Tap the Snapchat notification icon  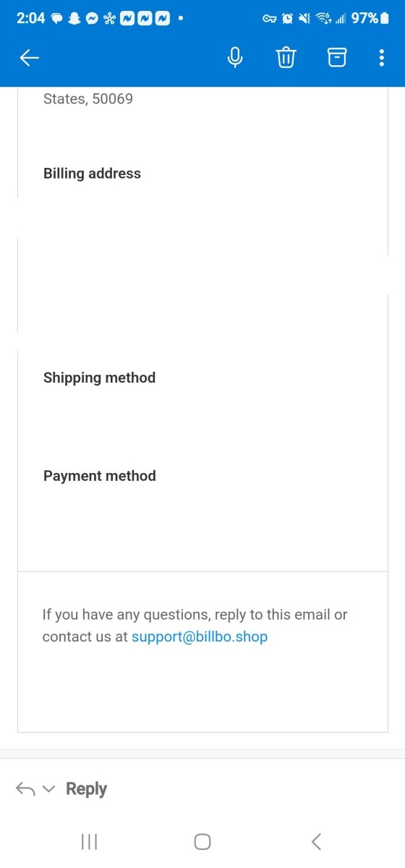tap(74, 19)
